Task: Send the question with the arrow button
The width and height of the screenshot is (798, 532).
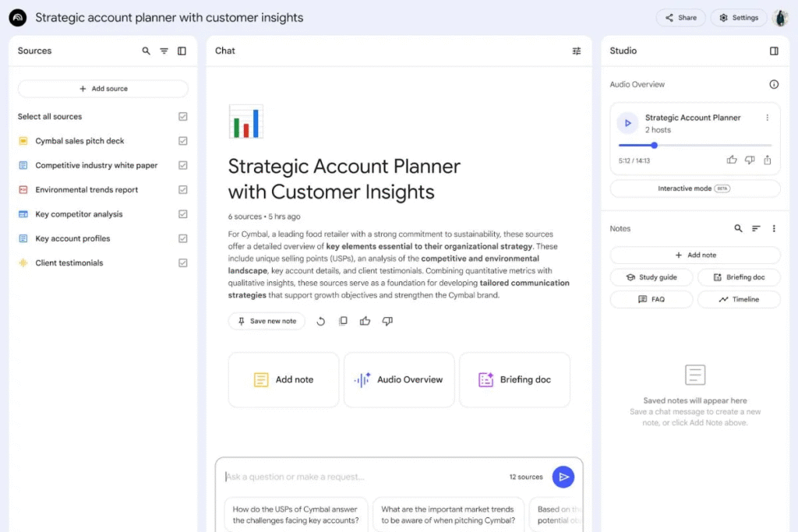Action: click(563, 477)
